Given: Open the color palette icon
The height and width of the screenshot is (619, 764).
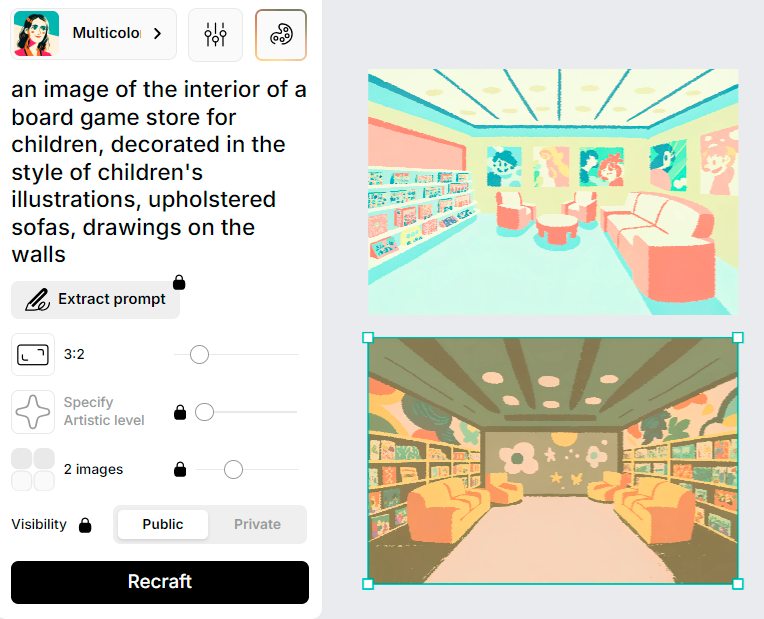Looking at the screenshot, I should [x=281, y=35].
